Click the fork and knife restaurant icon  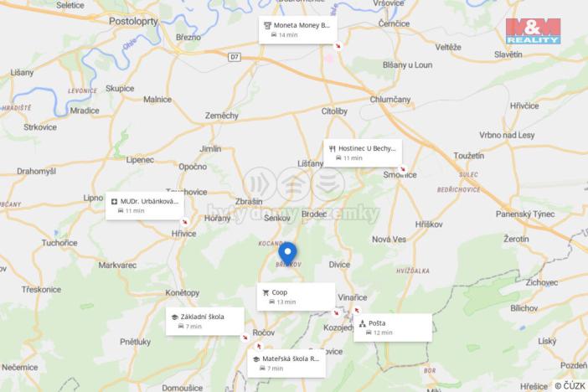tap(332, 148)
